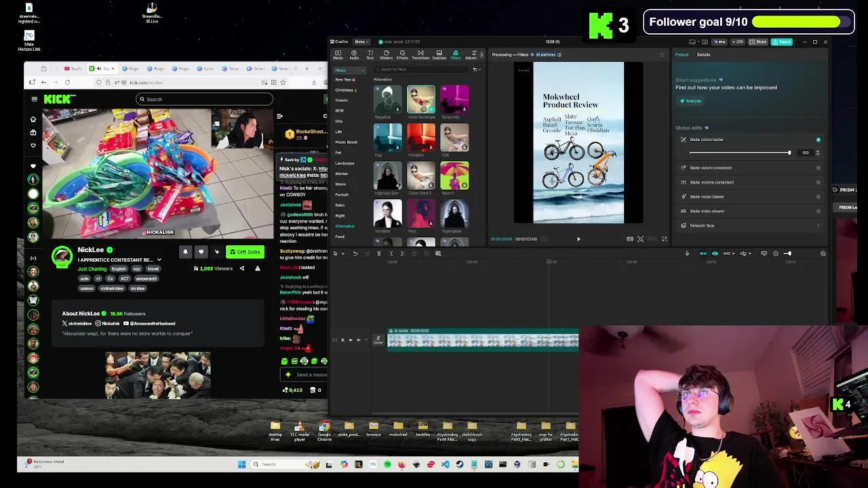Open the Captions panel in CapCut

(x=439, y=54)
